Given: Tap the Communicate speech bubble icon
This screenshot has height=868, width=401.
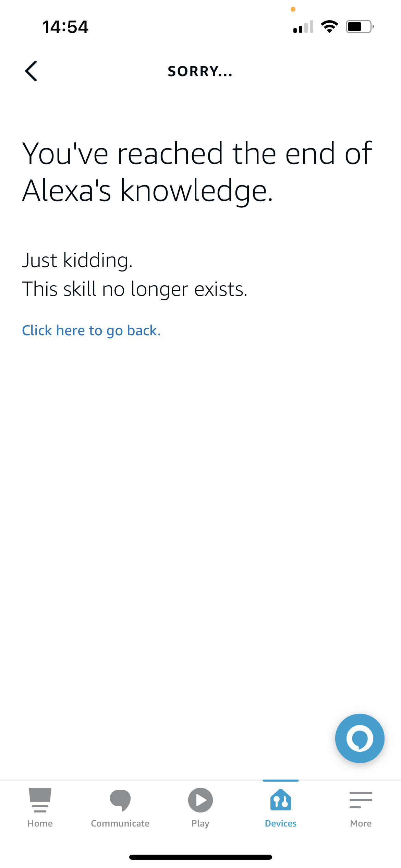Looking at the screenshot, I should (x=120, y=800).
